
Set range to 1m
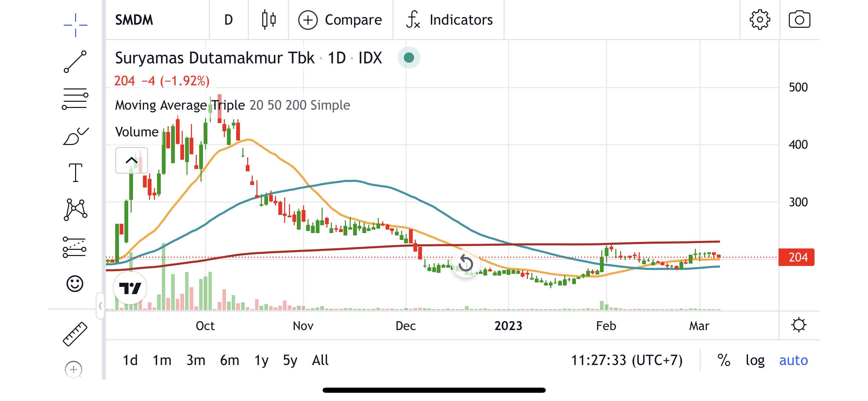[x=162, y=360]
